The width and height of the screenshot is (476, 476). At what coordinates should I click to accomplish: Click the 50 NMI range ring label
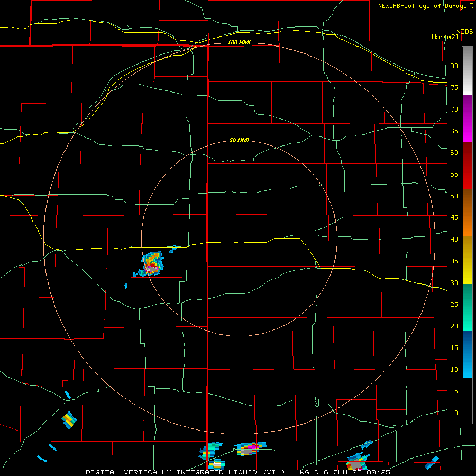(x=239, y=140)
